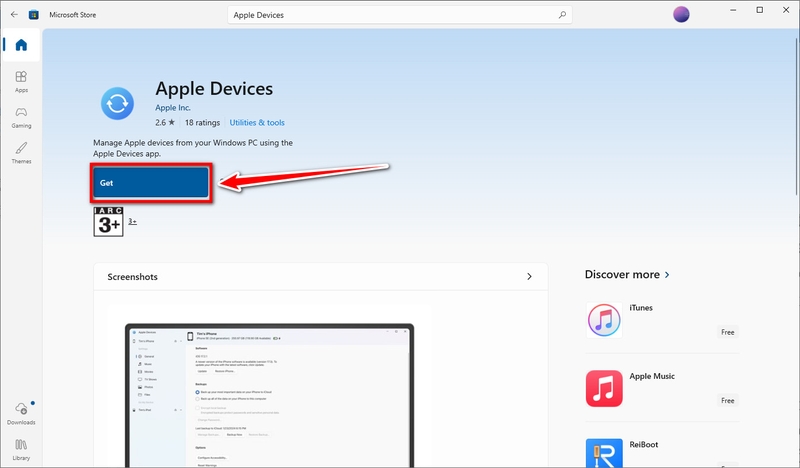Click the Free button for Apple Music
The width and height of the screenshot is (800, 468).
click(728, 401)
